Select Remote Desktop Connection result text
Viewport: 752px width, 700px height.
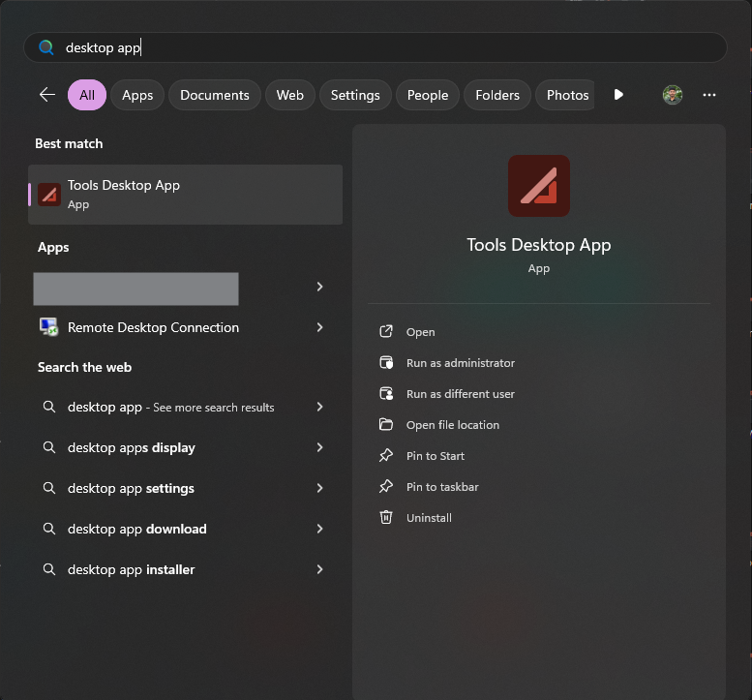click(153, 327)
